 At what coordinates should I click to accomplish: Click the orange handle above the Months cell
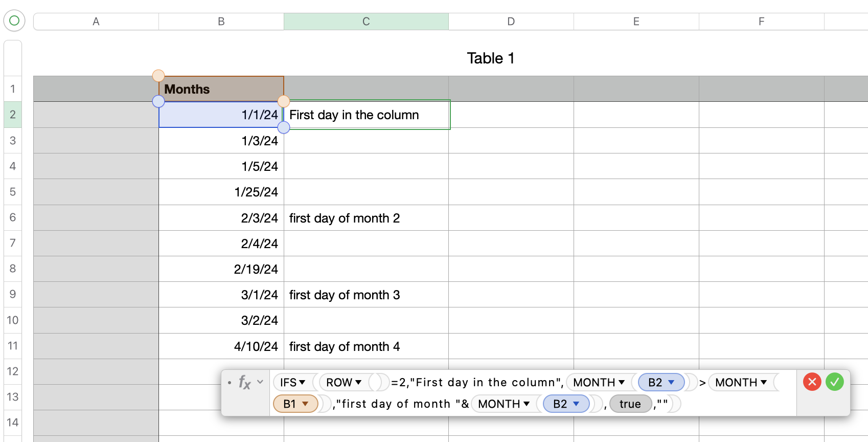coord(158,76)
